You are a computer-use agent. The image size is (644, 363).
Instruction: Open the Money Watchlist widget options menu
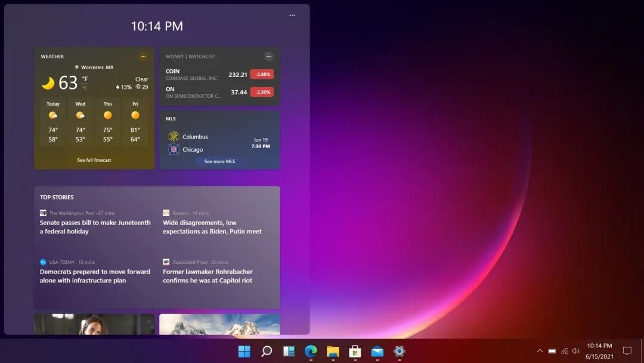pyautogui.click(x=268, y=56)
